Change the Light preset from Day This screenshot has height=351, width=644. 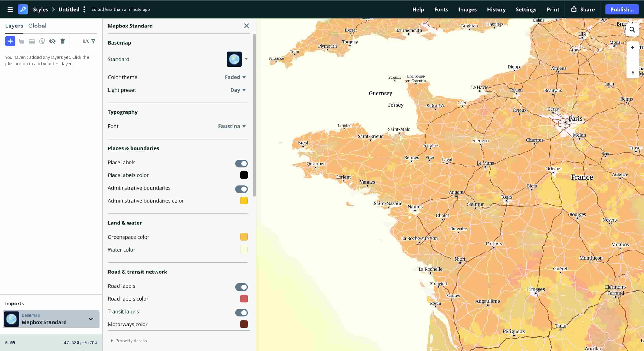[237, 90]
